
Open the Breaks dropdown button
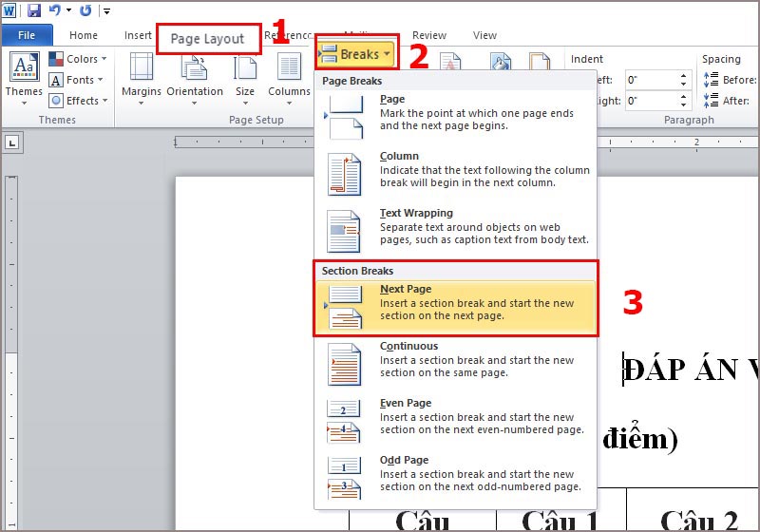(357, 52)
